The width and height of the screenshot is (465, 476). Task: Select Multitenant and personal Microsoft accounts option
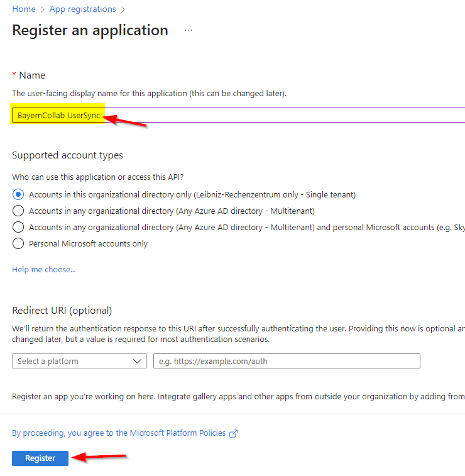18,227
